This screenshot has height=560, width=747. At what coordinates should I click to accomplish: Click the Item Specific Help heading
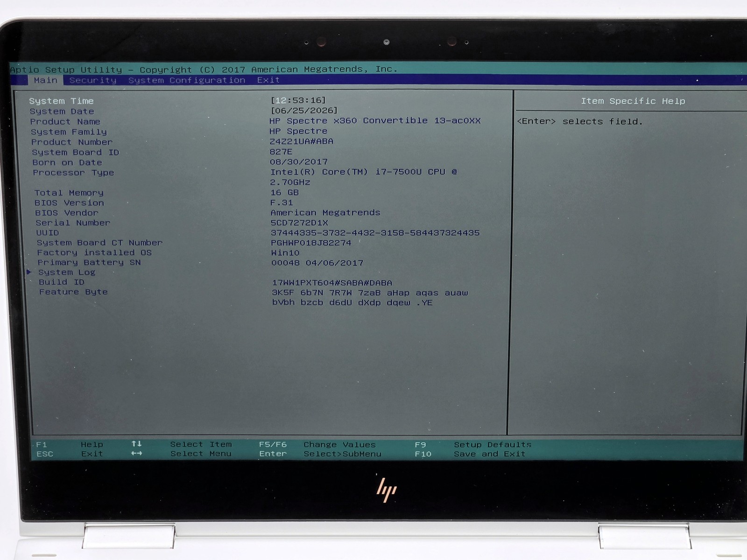point(633,101)
